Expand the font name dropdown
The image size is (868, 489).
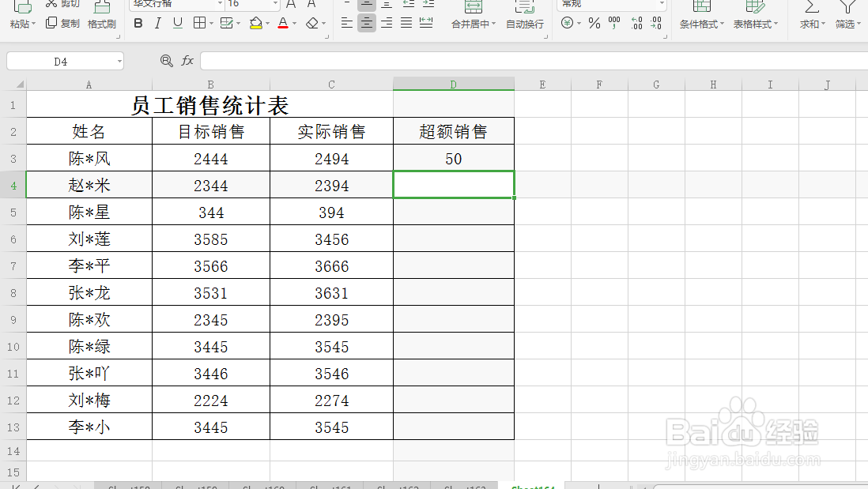tap(220, 4)
